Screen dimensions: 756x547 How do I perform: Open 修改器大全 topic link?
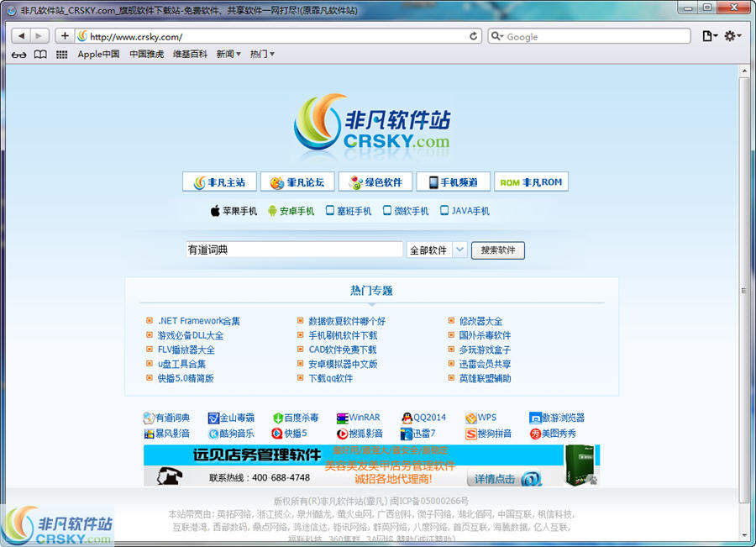480,321
